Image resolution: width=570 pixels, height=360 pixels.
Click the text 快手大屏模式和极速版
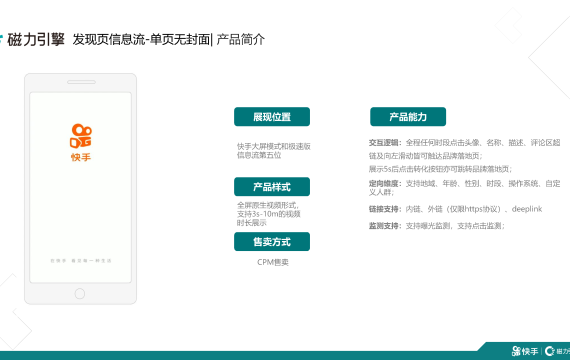pyautogui.click(x=274, y=146)
